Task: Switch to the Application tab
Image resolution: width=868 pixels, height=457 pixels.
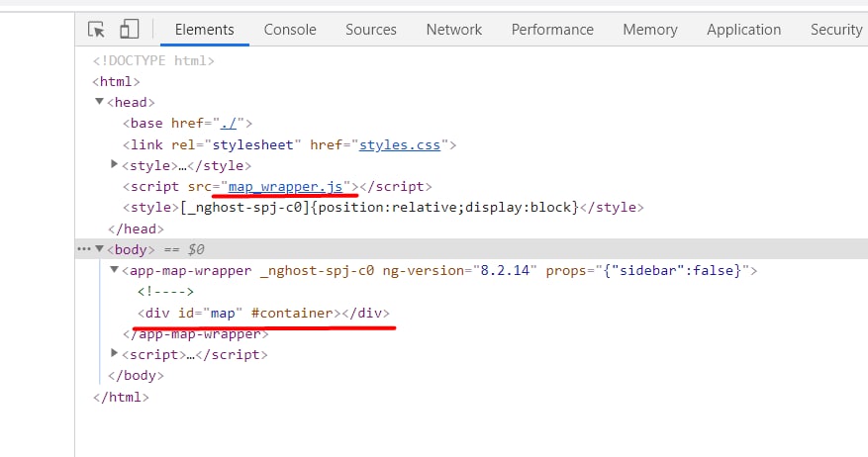Action: (x=744, y=30)
